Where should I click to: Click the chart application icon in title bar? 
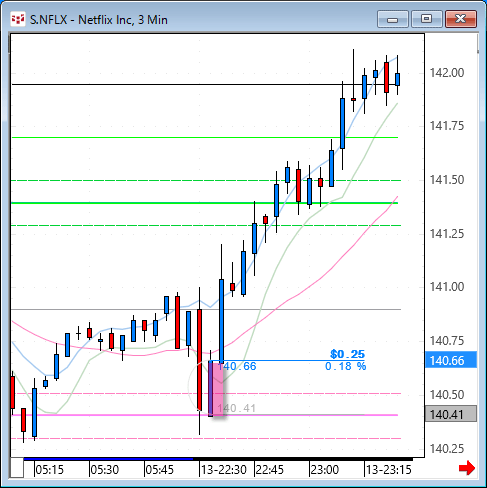coord(17,19)
